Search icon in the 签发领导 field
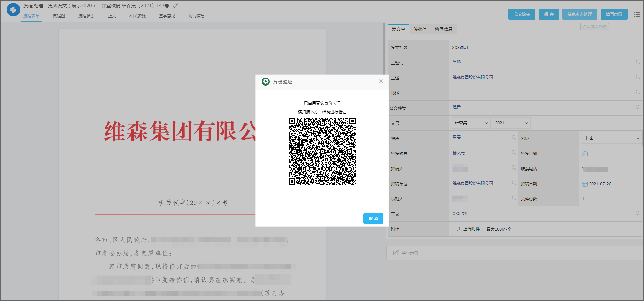This screenshot has height=301, width=644. pos(514,153)
